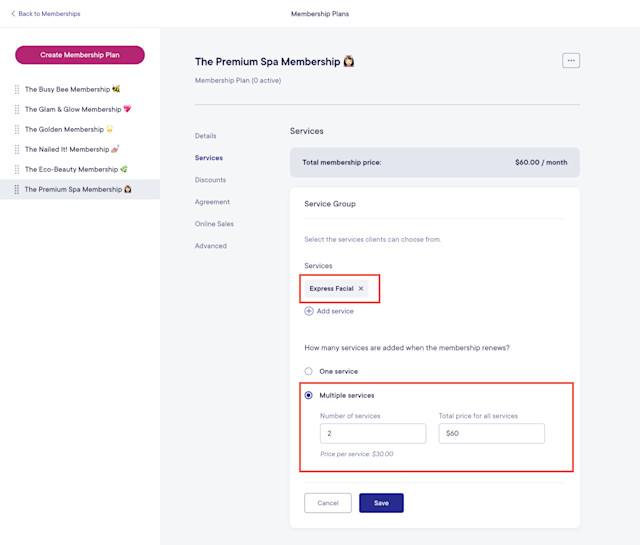This screenshot has width=640, height=545.
Task: Focus the Number of services field
Action: (373, 433)
